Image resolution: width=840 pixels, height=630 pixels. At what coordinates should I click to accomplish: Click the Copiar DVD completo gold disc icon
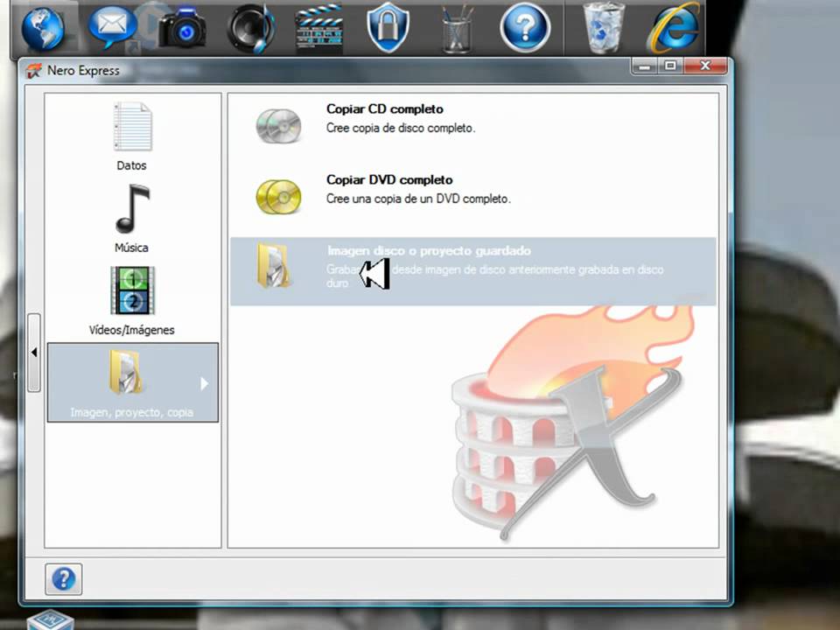[x=278, y=197]
